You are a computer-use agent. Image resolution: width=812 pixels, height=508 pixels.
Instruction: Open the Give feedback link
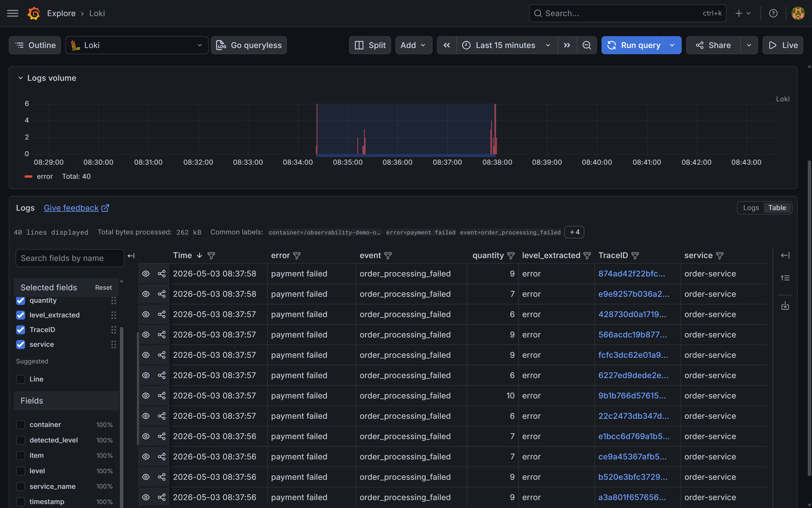[x=76, y=208]
